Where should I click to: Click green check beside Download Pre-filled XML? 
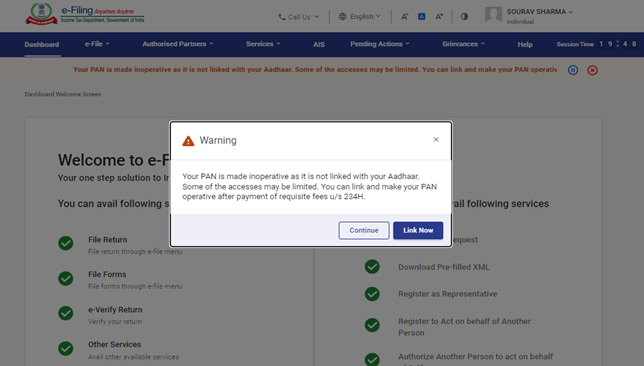click(372, 267)
